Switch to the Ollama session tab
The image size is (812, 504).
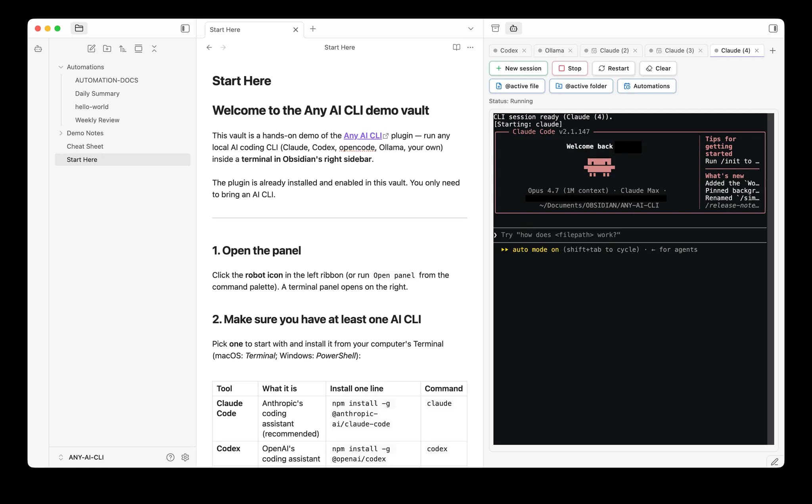pyautogui.click(x=554, y=50)
